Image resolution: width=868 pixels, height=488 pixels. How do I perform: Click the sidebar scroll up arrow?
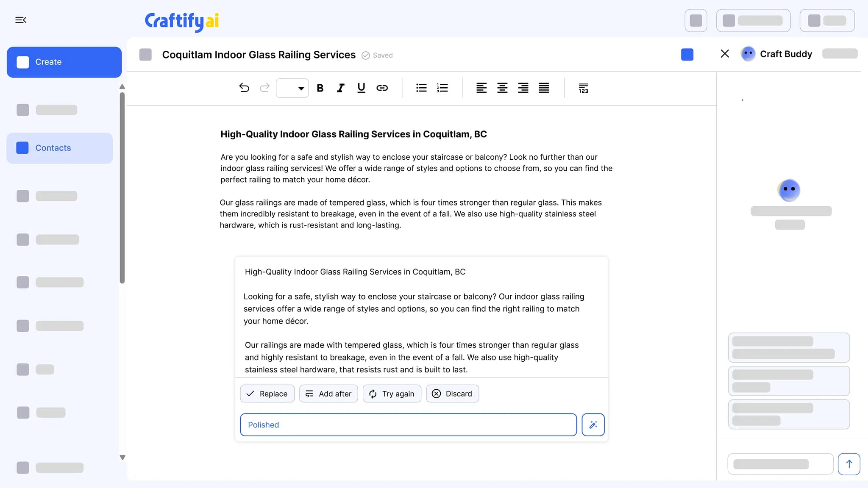coord(122,86)
